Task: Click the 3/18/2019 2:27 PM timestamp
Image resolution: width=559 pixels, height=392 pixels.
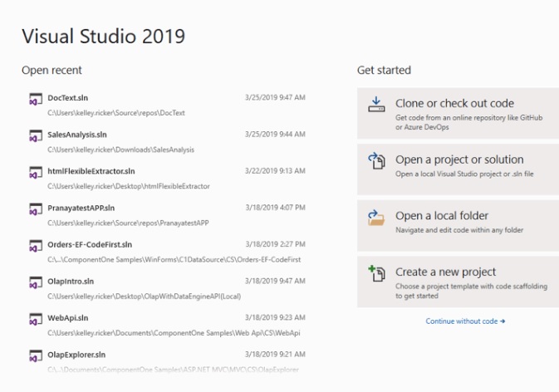Action: (275, 244)
